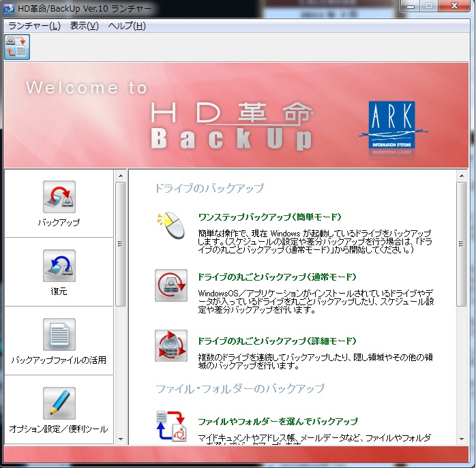Open the ランチャー(L) menu

pos(34,26)
